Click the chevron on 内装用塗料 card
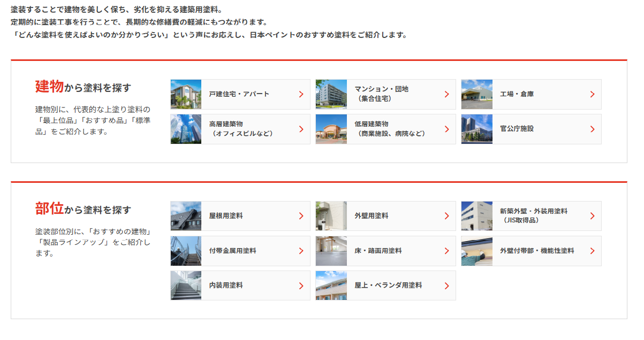Screen dimensions: 644x340 tap(301, 285)
